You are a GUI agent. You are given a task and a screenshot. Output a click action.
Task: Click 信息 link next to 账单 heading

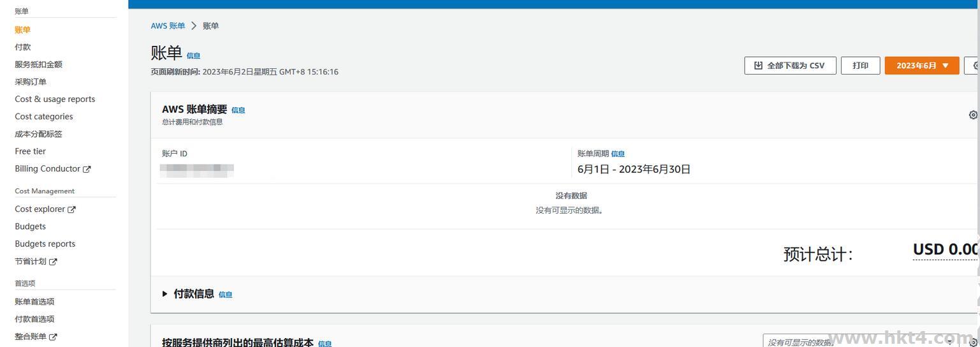click(193, 56)
